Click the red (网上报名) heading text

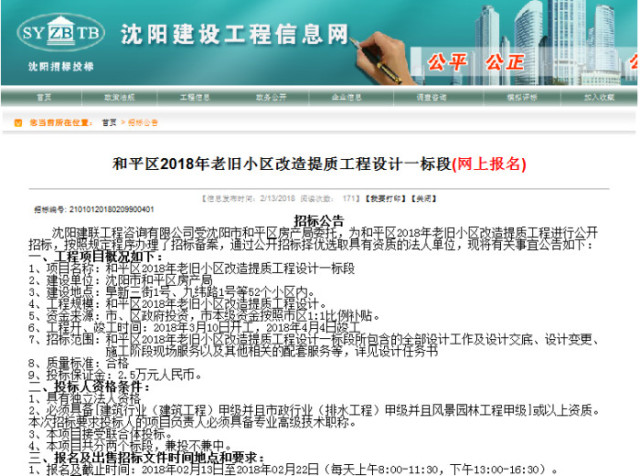489,164
